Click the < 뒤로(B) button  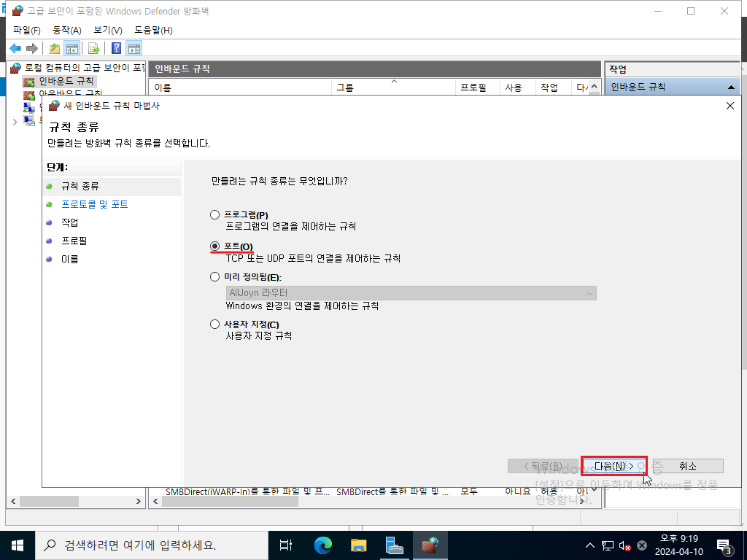(543, 466)
